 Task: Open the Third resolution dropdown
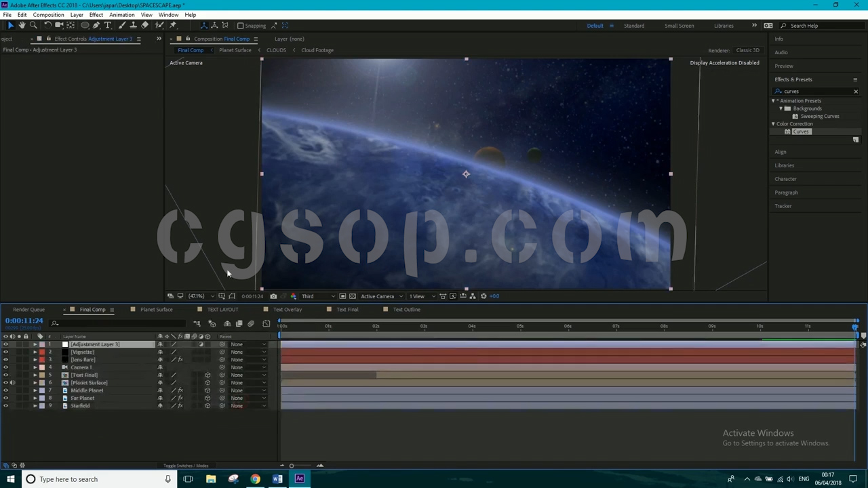[x=317, y=296]
